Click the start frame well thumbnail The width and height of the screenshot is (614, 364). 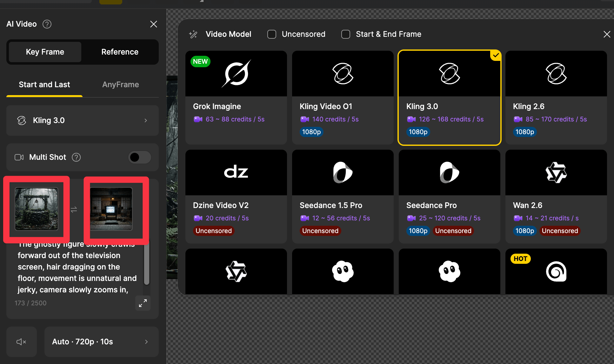[x=37, y=209]
